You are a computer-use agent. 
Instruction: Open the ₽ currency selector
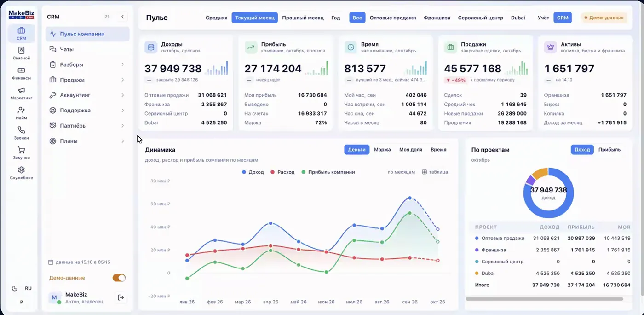[21, 302]
